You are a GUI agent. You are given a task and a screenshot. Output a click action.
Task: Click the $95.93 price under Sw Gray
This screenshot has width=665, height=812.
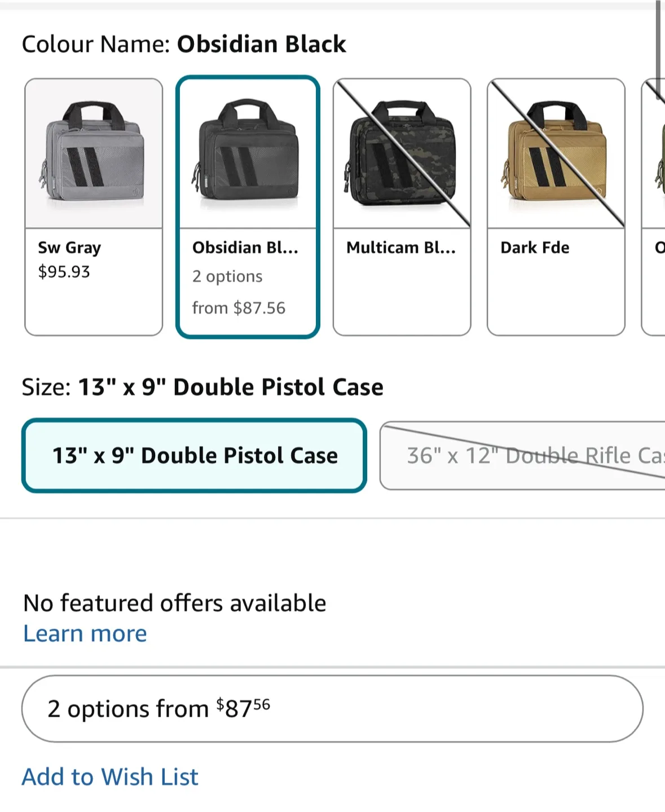click(x=63, y=272)
